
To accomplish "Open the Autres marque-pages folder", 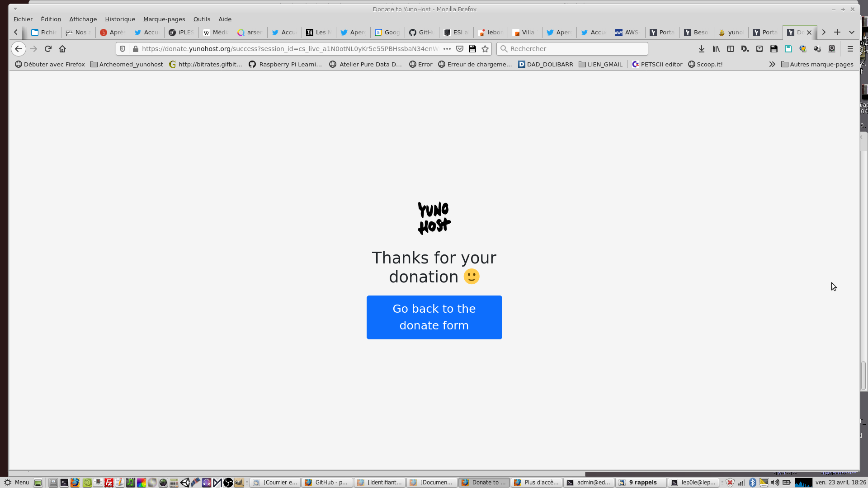I will coord(817,64).
